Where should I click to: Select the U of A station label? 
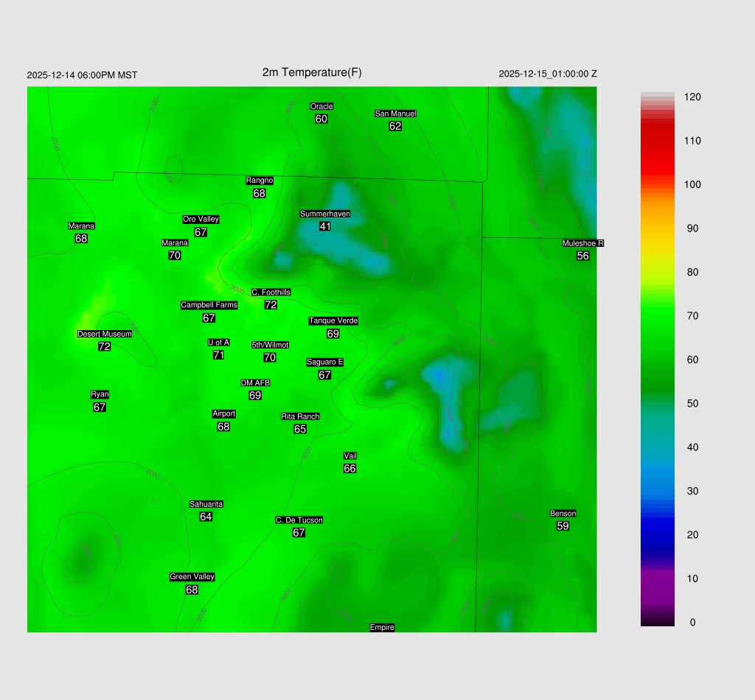point(218,343)
